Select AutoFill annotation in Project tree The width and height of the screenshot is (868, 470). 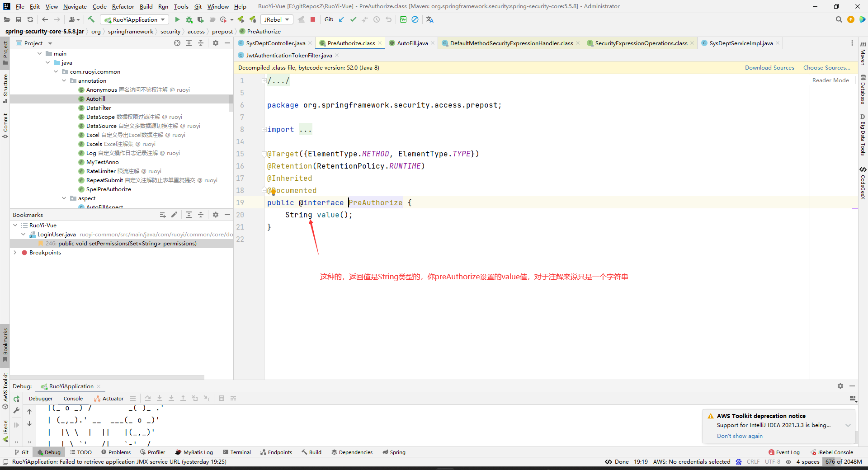click(95, 99)
